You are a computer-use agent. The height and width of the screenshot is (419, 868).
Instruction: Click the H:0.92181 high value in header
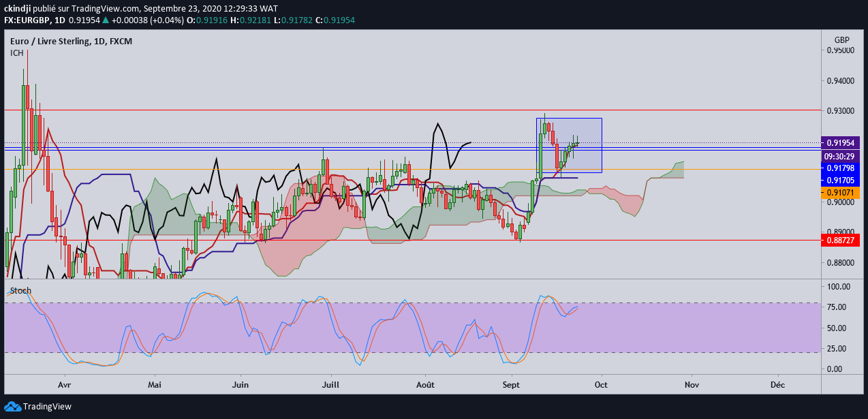(x=252, y=20)
